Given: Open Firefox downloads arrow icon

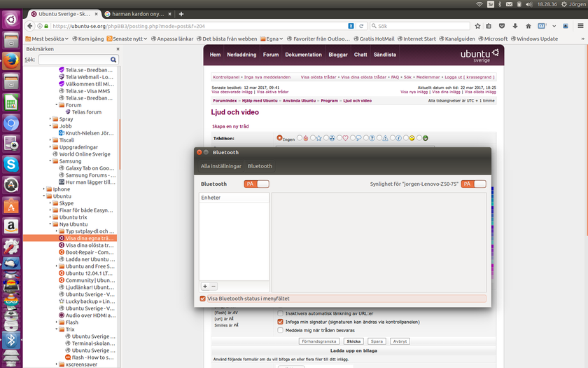Looking at the screenshot, I should pyautogui.click(x=515, y=26).
